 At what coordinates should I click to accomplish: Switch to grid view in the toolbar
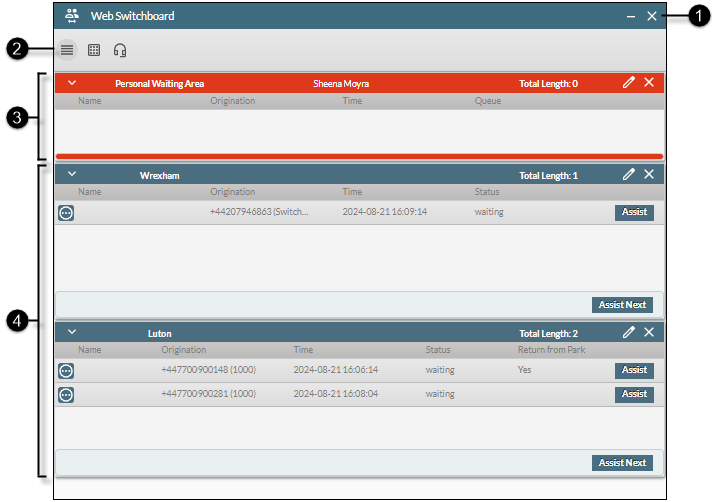pos(94,50)
